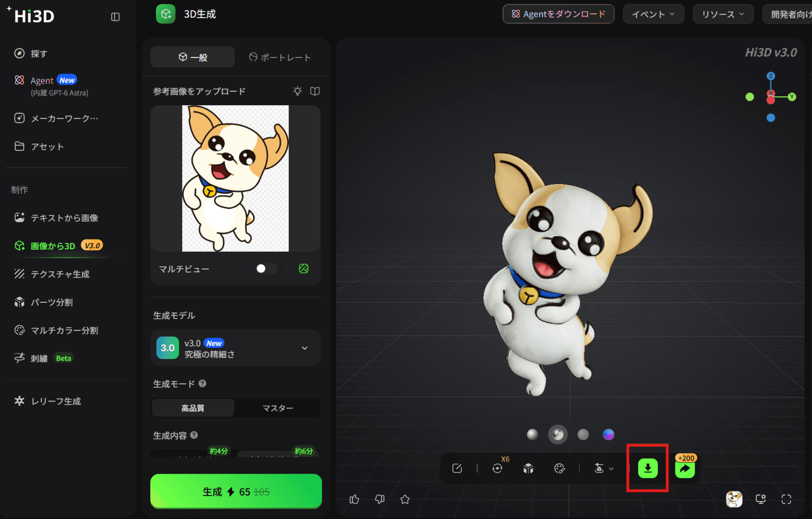Open パーツ分割 tool
This screenshot has height=519, width=812.
tap(43, 302)
